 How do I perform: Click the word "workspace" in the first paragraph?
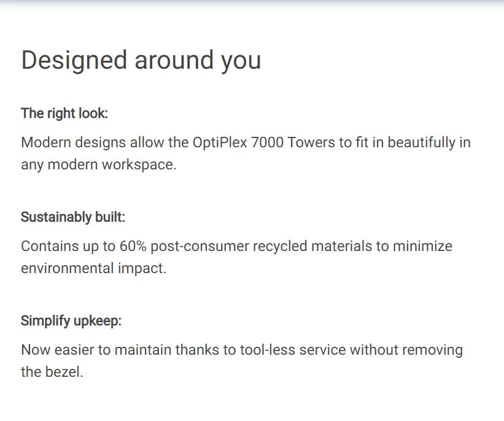point(134,165)
